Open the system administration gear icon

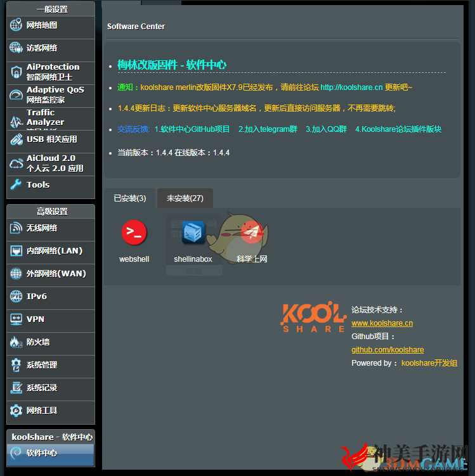(x=16, y=365)
